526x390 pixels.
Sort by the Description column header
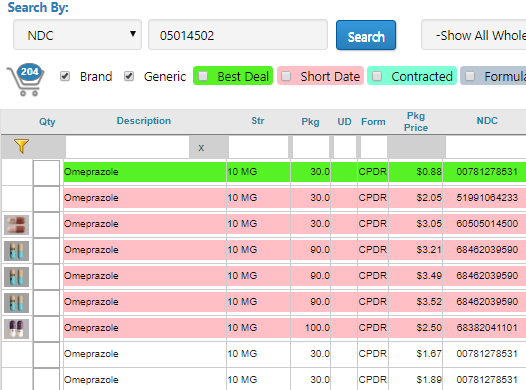(x=144, y=121)
